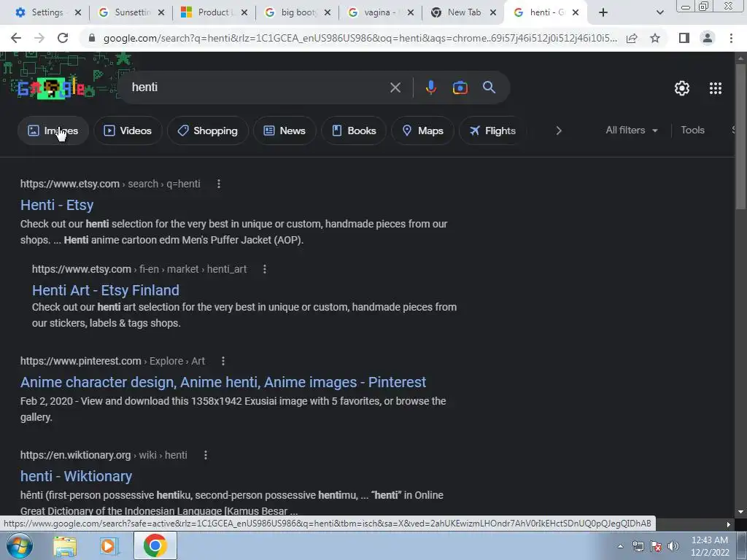Close the Settings tab

78,12
